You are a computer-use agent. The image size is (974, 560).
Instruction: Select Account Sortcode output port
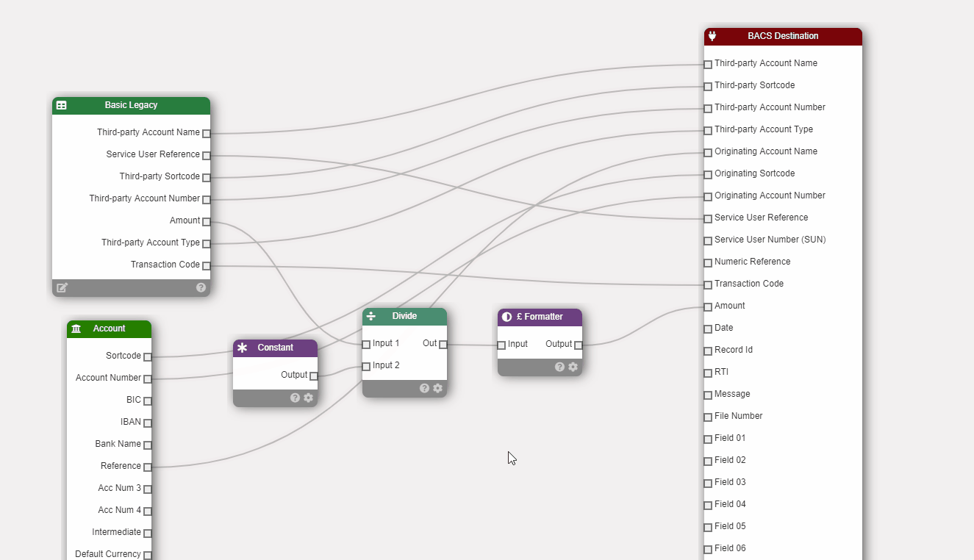coord(148,356)
